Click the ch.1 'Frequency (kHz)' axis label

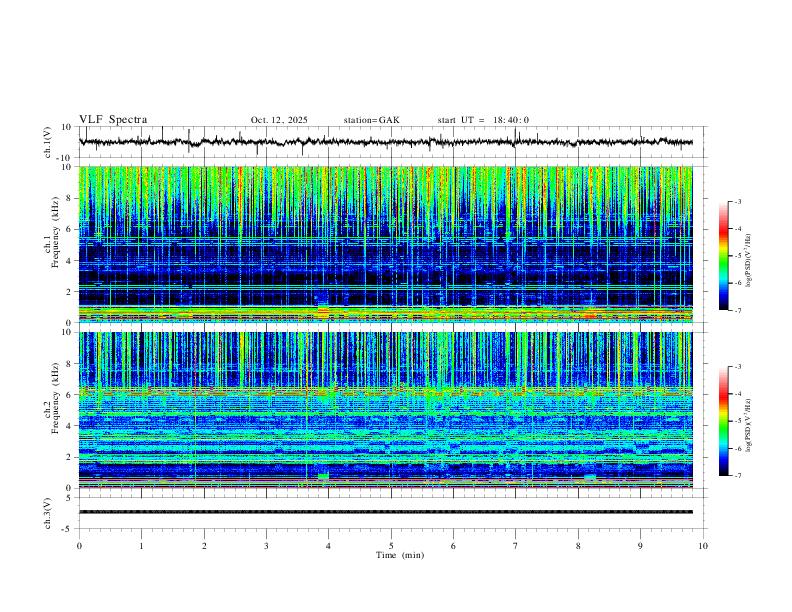(55, 232)
